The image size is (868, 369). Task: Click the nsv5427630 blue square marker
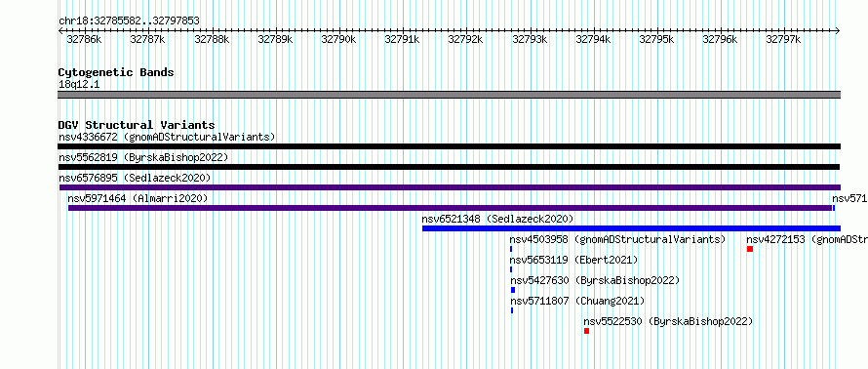[513, 290]
